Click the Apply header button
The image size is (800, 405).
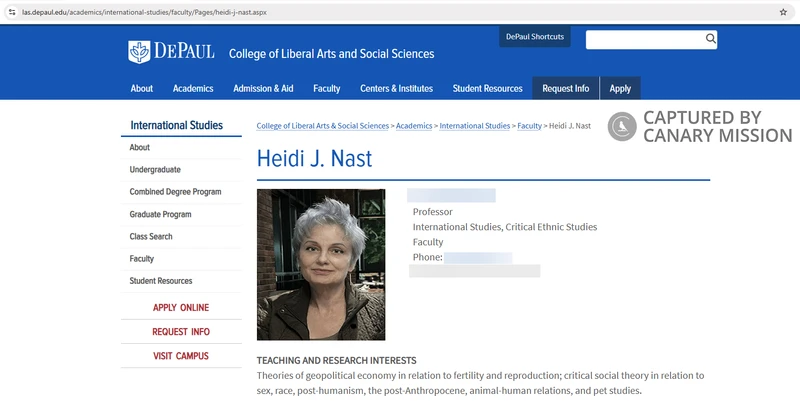[620, 88]
